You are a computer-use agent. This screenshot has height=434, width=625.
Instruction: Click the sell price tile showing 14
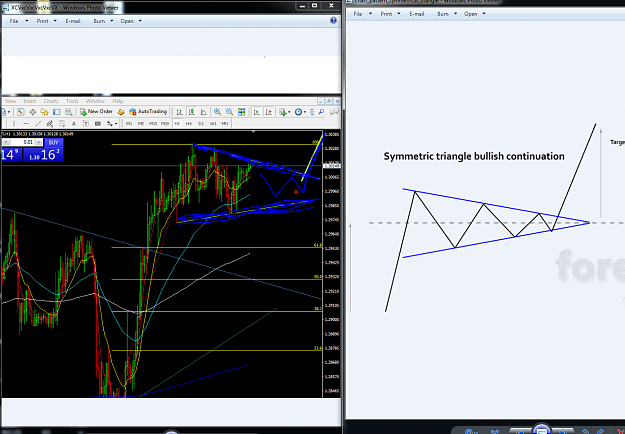[12, 155]
